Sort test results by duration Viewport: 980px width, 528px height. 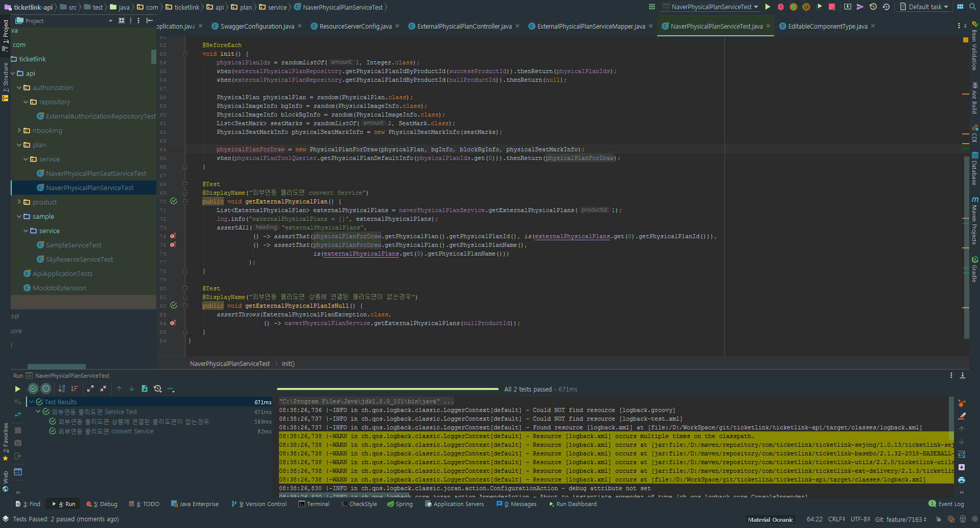(75, 389)
